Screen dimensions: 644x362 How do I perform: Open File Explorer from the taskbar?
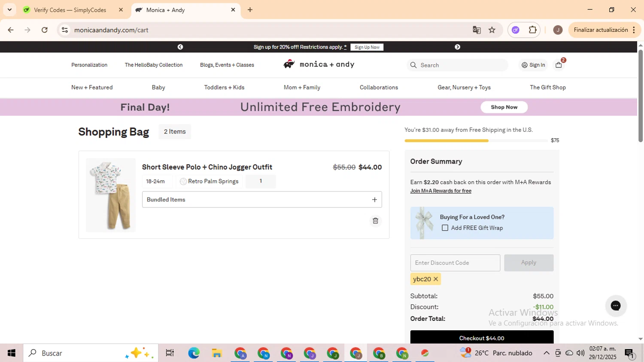tap(217, 353)
